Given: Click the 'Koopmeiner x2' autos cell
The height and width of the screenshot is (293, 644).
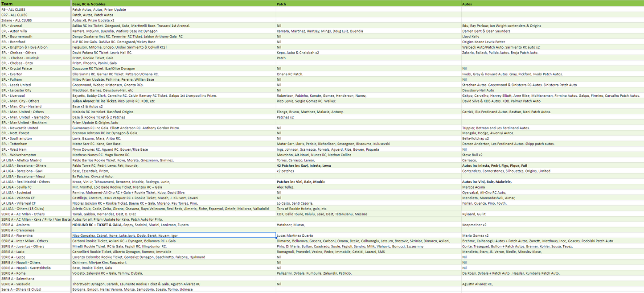Looking at the screenshot, I should point(552,225).
